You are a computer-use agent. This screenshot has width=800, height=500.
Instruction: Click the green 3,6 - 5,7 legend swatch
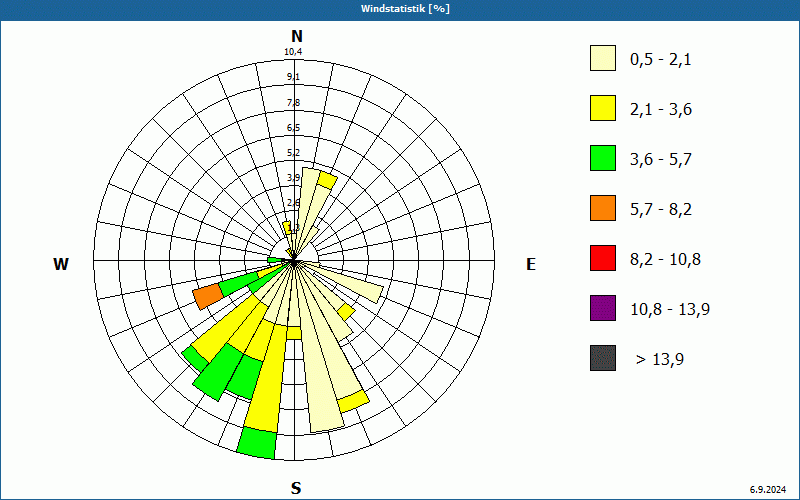click(x=603, y=158)
